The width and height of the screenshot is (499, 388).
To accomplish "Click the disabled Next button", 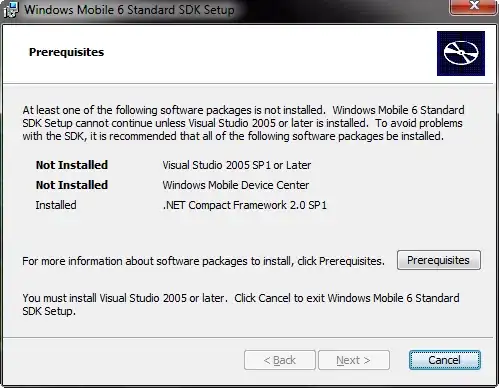I will pyautogui.click(x=354, y=360).
